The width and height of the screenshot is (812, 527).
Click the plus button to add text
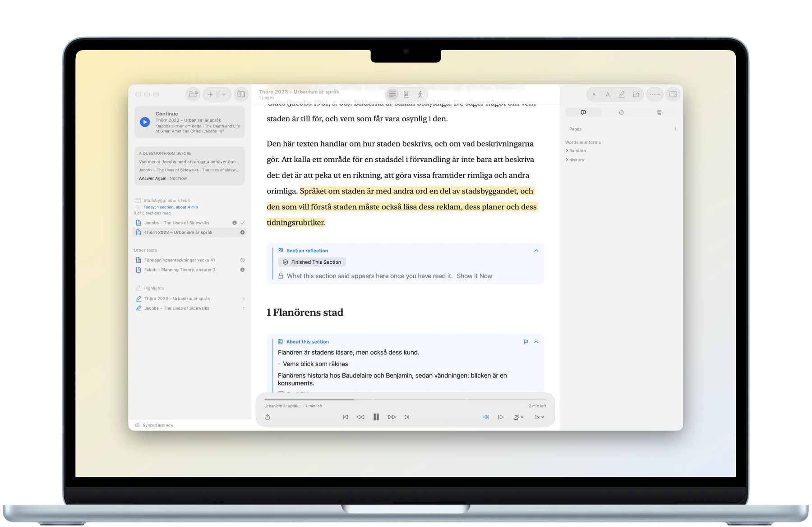(x=210, y=94)
